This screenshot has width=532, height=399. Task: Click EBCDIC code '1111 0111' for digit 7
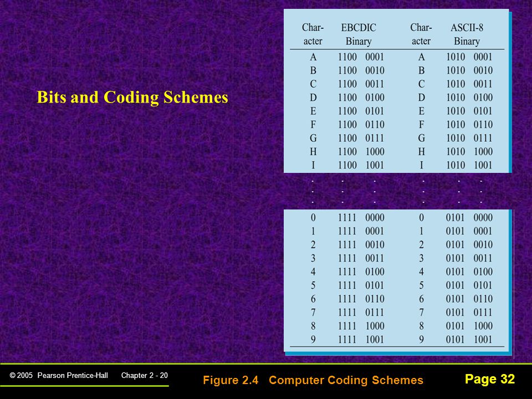(361, 313)
